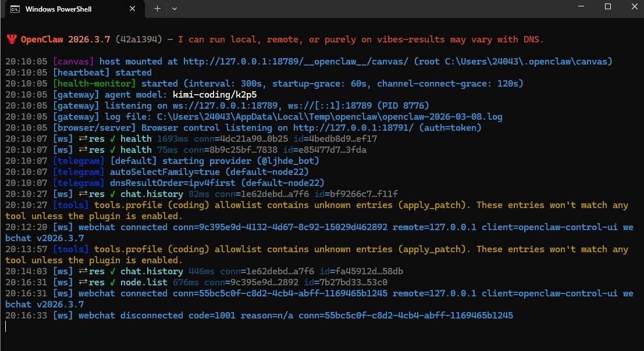The height and width of the screenshot is (351, 644).
Task: Open browser control URL http://127.0.0.1:18791/
Action: 353,128
